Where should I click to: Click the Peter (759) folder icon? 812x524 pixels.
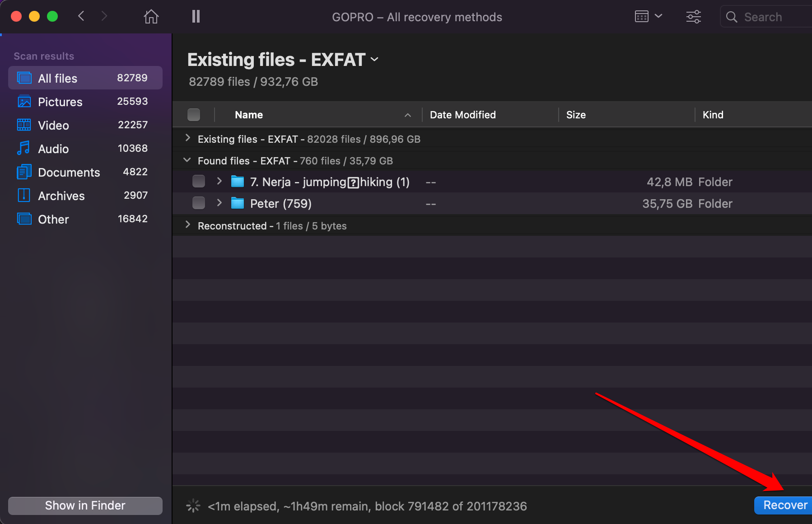237,203
